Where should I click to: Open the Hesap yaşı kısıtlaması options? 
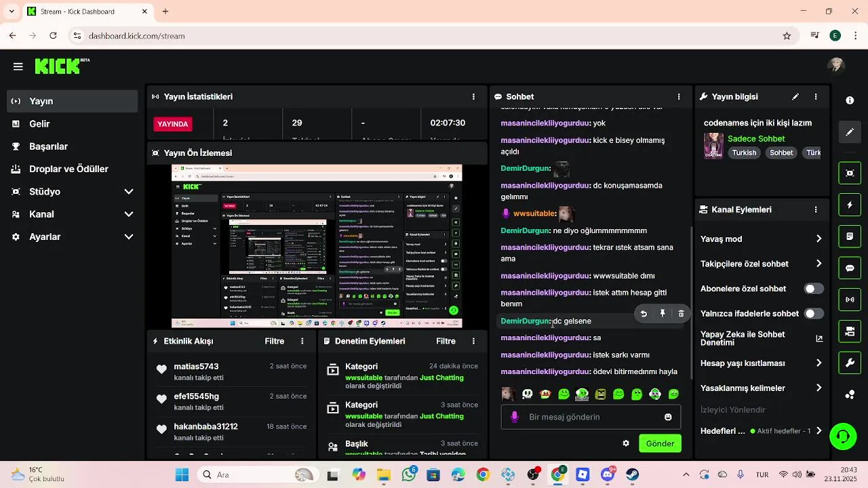click(x=761, y=363)
